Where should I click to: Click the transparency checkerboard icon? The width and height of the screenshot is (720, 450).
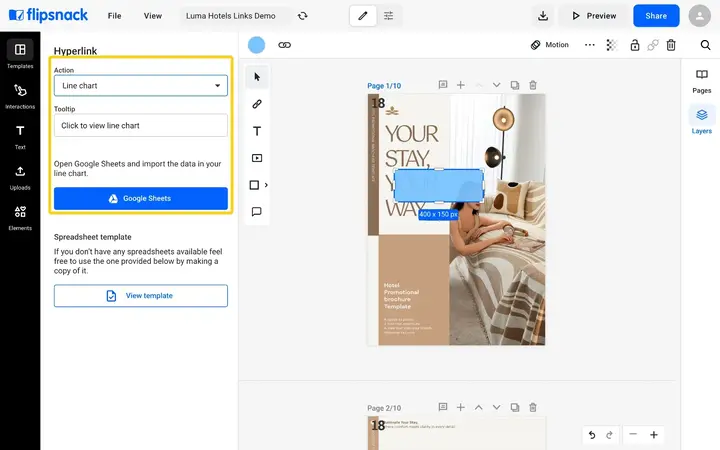pyautogui.click(x=612, y=45)
